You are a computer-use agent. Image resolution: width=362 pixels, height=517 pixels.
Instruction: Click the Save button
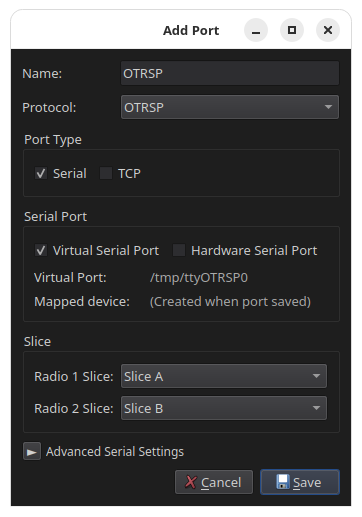(x=300, y=482)
